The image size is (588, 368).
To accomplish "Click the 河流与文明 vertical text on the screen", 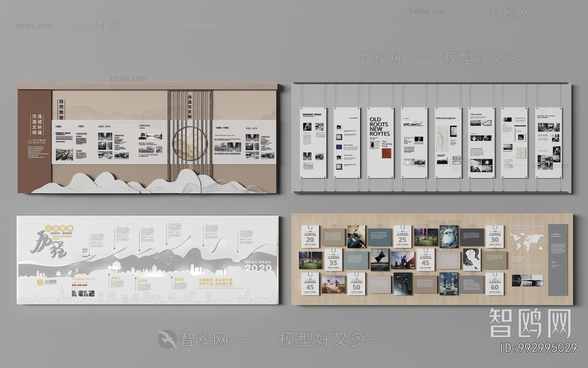I will point(190,107).
